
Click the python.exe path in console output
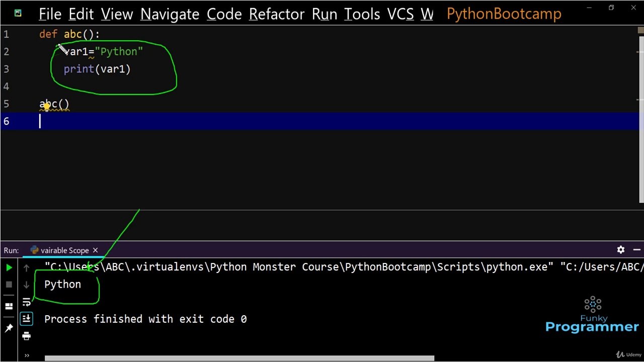coord(299,267)
